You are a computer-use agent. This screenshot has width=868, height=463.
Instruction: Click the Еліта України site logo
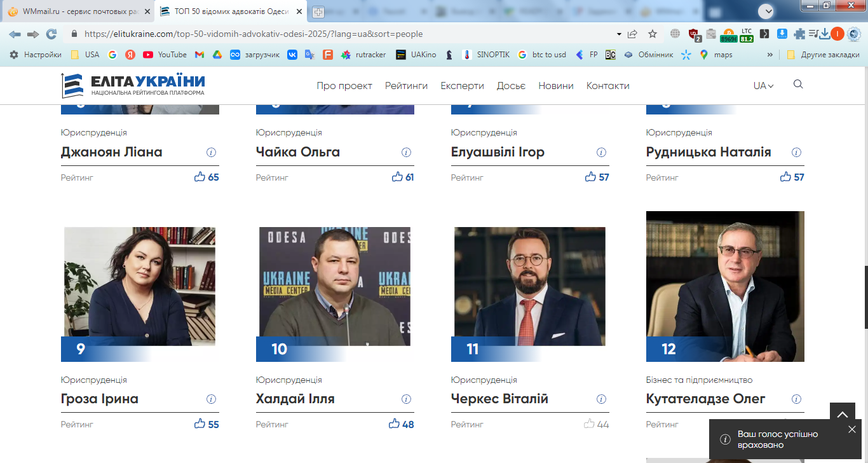133,85
